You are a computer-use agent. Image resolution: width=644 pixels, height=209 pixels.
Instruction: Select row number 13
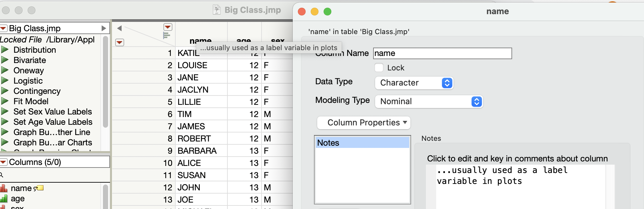pyautogui.click(x=143, y=200)
